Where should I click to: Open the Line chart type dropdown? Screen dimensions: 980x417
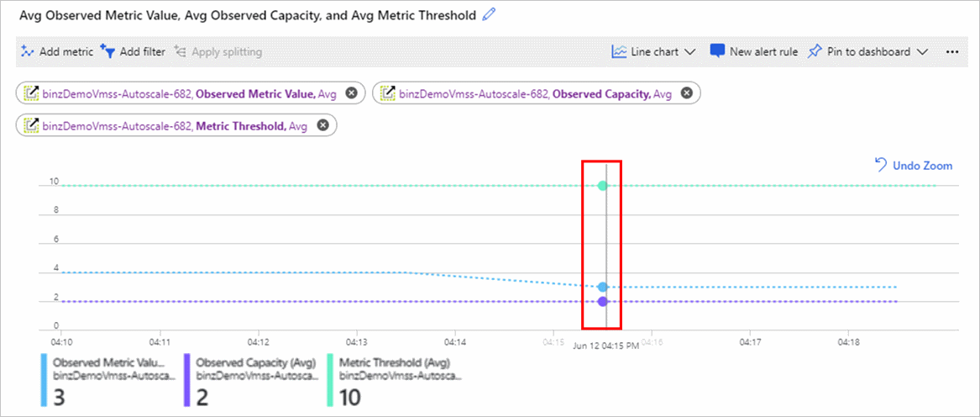(653, 51)
